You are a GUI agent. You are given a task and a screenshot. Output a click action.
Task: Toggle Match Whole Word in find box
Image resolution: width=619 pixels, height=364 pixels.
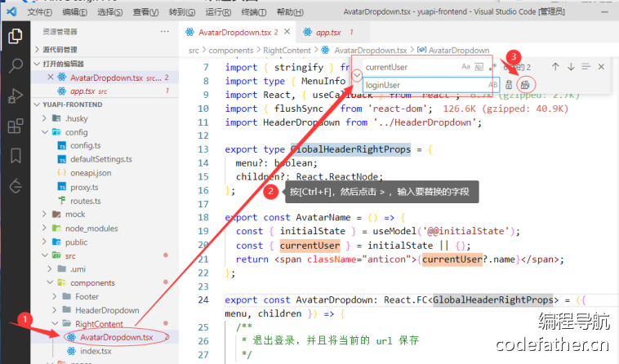479,67
